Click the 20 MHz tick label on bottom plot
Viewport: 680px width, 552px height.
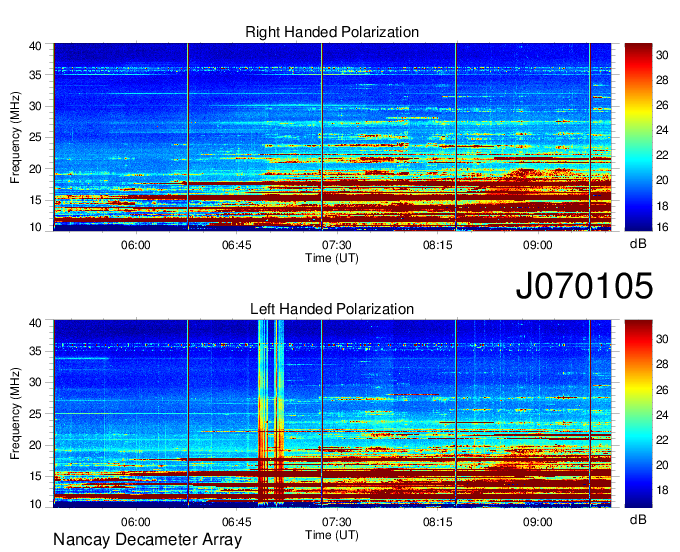35,445
